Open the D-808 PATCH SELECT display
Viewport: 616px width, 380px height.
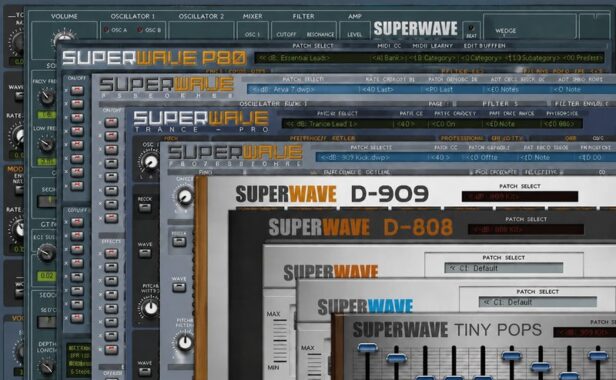pyautogui.click(x=525, y=229)
